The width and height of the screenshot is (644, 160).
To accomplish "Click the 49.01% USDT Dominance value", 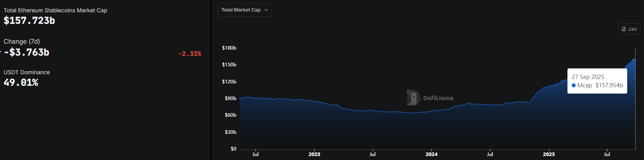I will 21,83.
